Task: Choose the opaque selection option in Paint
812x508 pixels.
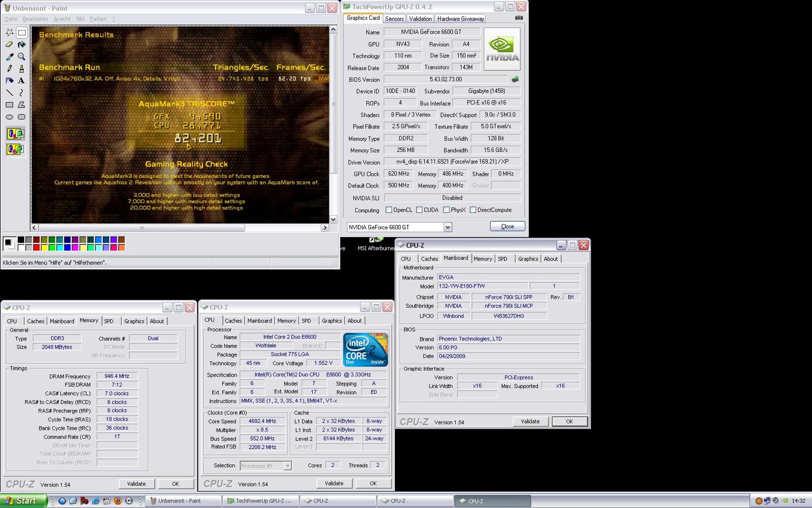Action: pos(15,134)
